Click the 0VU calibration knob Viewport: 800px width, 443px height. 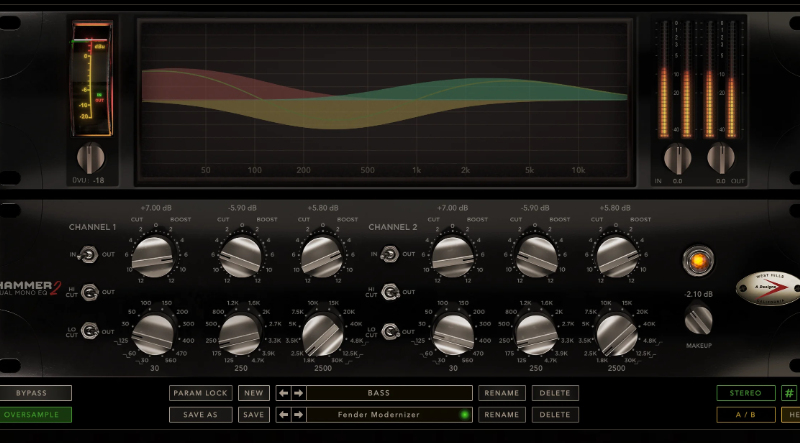pos(91,158)
